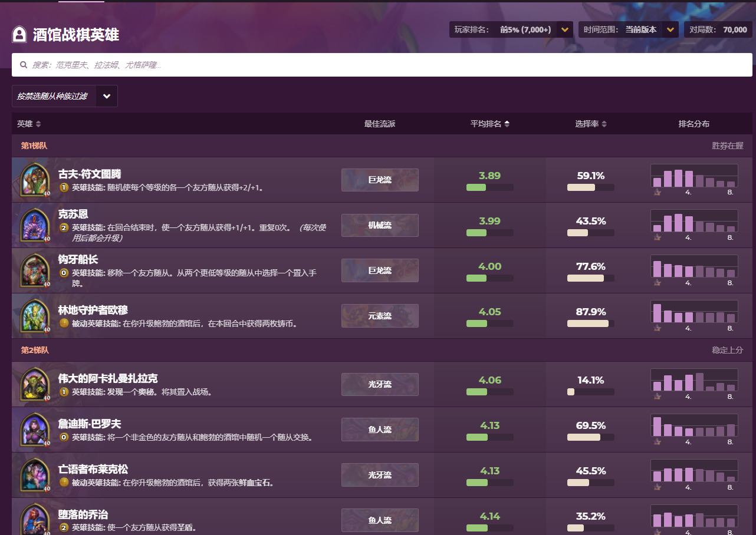
Task: Click the 元素流 composition for 林地守护者欧穆
Action: pyautogui.click(x=380, y=316)
